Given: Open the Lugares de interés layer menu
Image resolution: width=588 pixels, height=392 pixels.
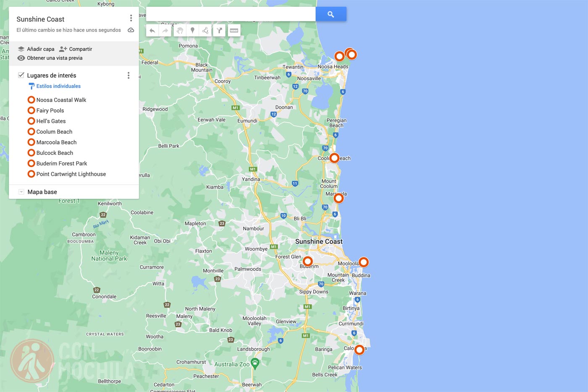Looking at the screenshot, I should tap(129, 75).
